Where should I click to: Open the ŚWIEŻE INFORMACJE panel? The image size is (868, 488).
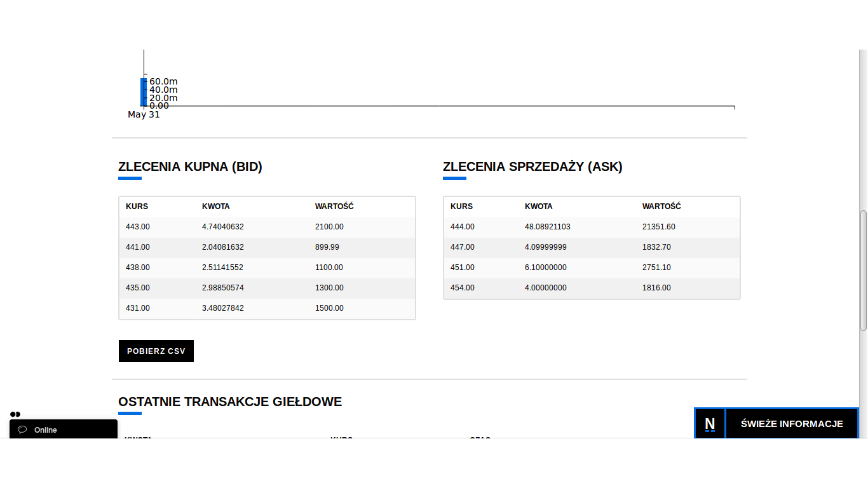[x=792, y=424]
